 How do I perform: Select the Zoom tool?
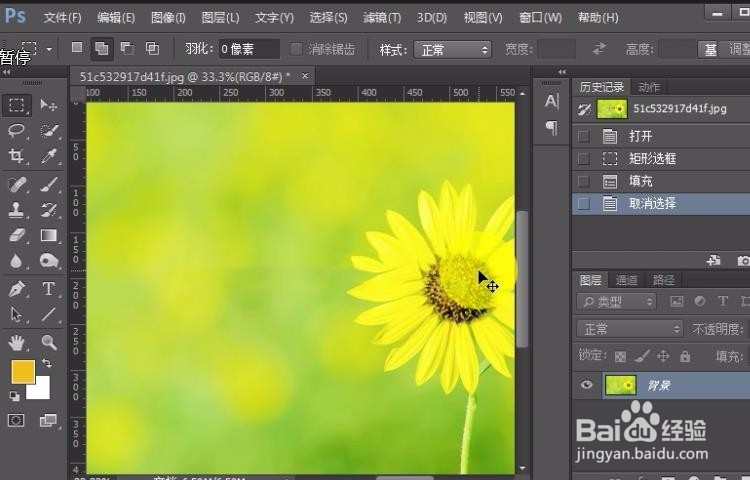pos(49,342)
